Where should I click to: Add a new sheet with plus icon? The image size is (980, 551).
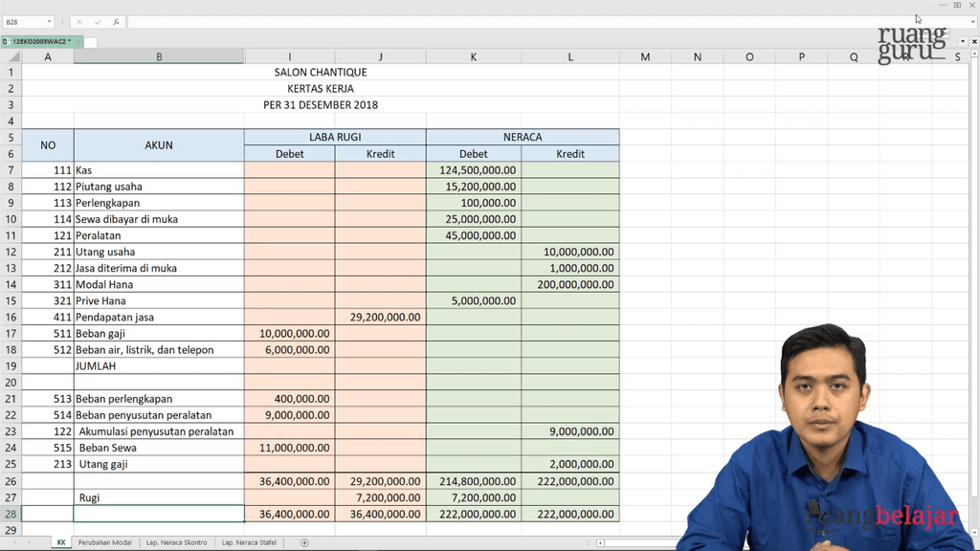click(304, 542)
